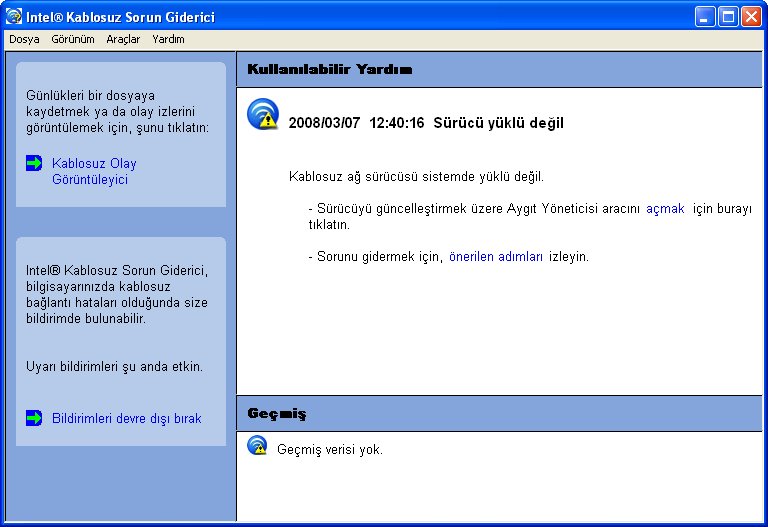Click the text Kablosuz ağ sürücüsü sistemde yüklü değil

(416, 176)
